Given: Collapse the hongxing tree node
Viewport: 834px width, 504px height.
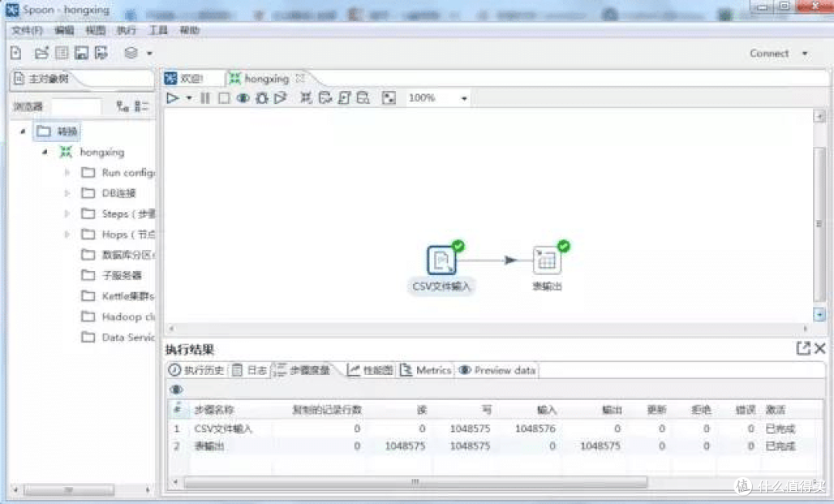Looking at the screenshot, I should 45,152.
